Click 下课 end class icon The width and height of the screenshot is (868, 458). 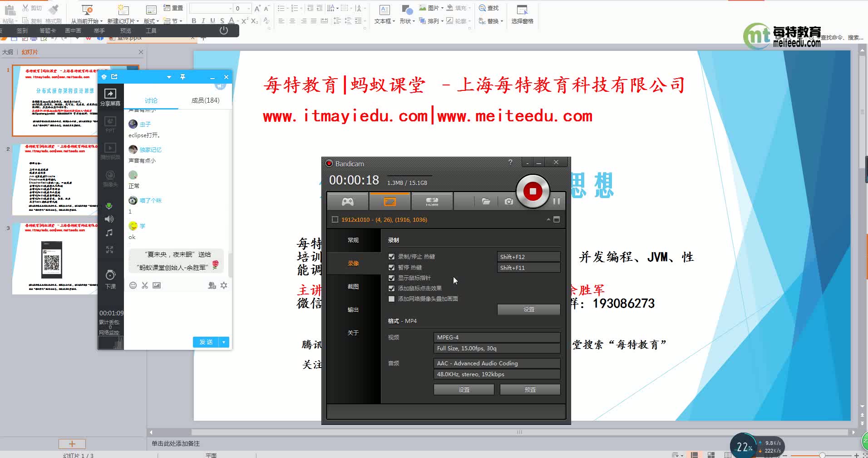tap(110, 279)
